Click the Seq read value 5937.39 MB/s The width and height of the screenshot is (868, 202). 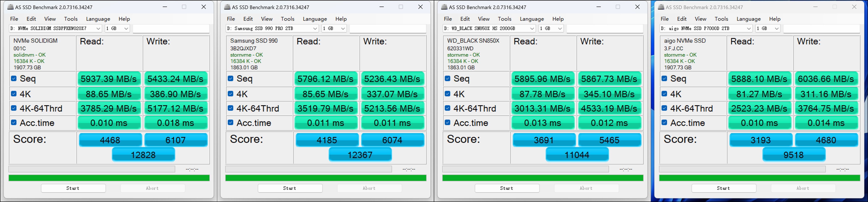pos(109,79)
